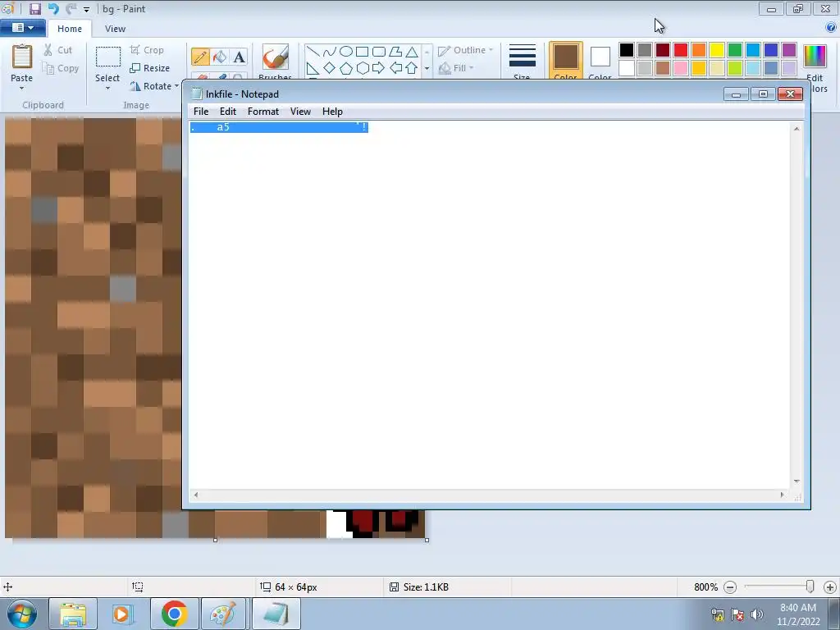Click the Notepad horizontal scrollbar right arrow
840x630 pixels.
[782, 495]
